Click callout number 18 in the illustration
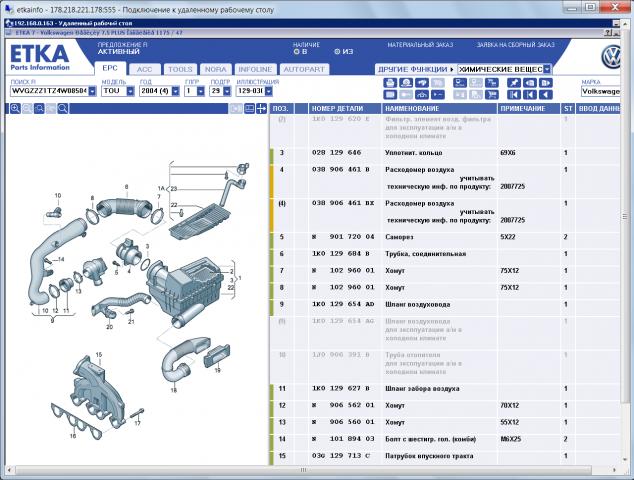The width and height of the screenshot is (634, 480). click(173, 390)
